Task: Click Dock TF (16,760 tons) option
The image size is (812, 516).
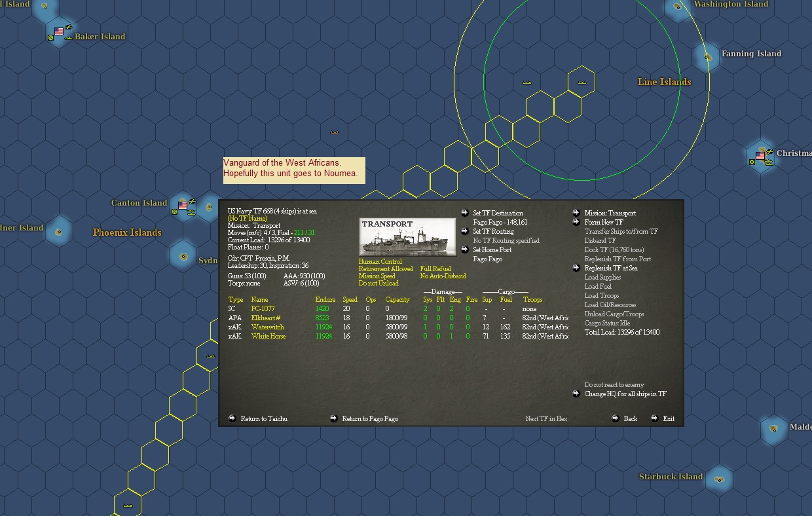Action: pyautogui.click(x=614, y=249)
